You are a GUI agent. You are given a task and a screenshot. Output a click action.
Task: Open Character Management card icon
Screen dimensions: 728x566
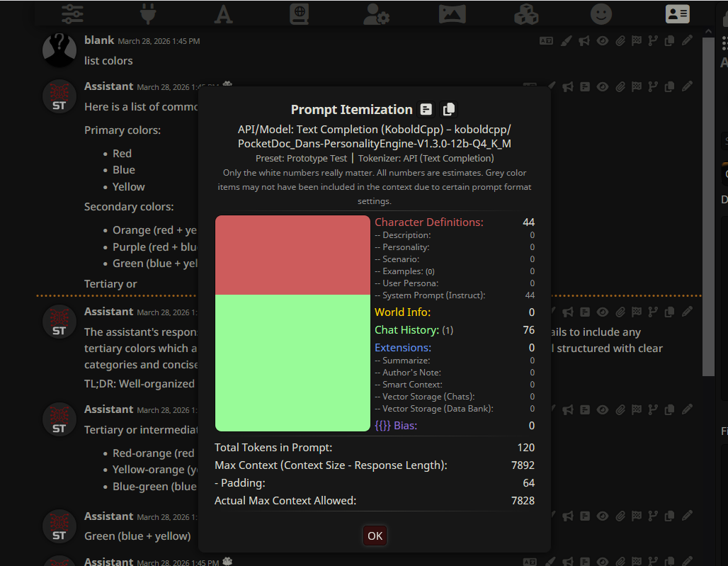(678, 14)
